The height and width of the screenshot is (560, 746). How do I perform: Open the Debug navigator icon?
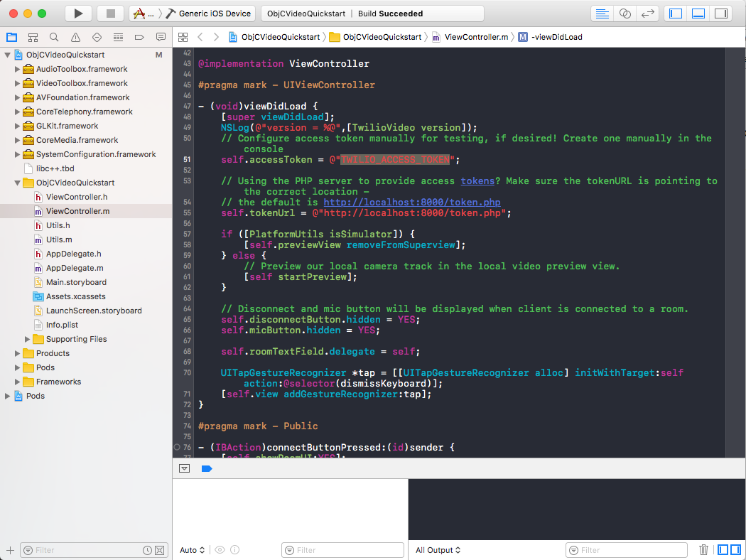click(x=118, y=37)
